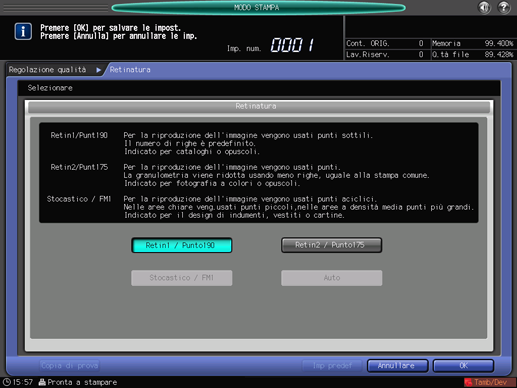The width and height of the screenshot is (517, 388).
Task: Open the help question mark icon
Action: pos(504,7)
